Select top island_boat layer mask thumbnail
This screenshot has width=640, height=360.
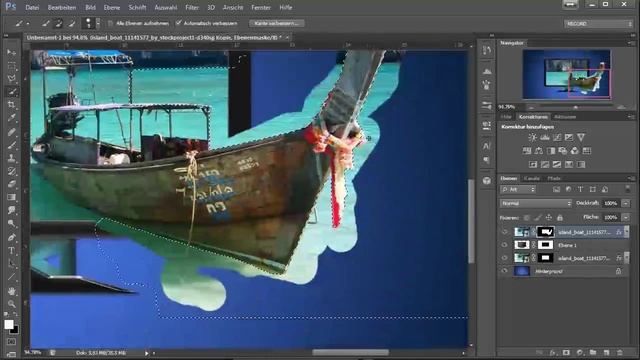(545, 232)
